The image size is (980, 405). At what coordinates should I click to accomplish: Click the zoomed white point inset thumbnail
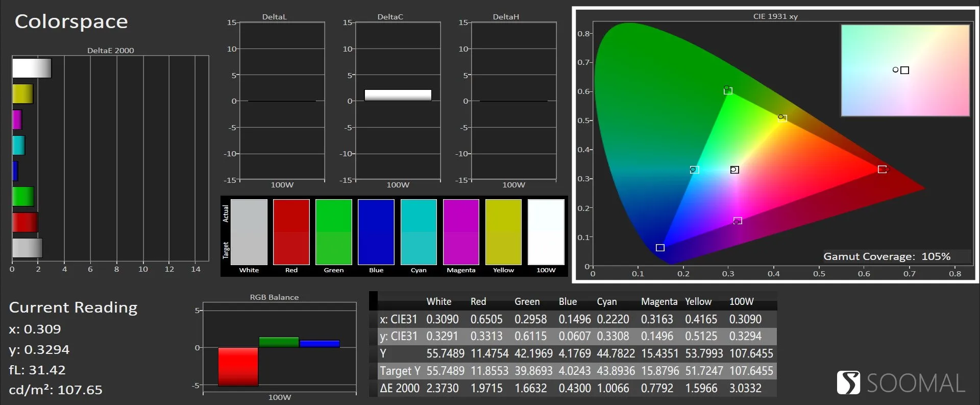905,70
